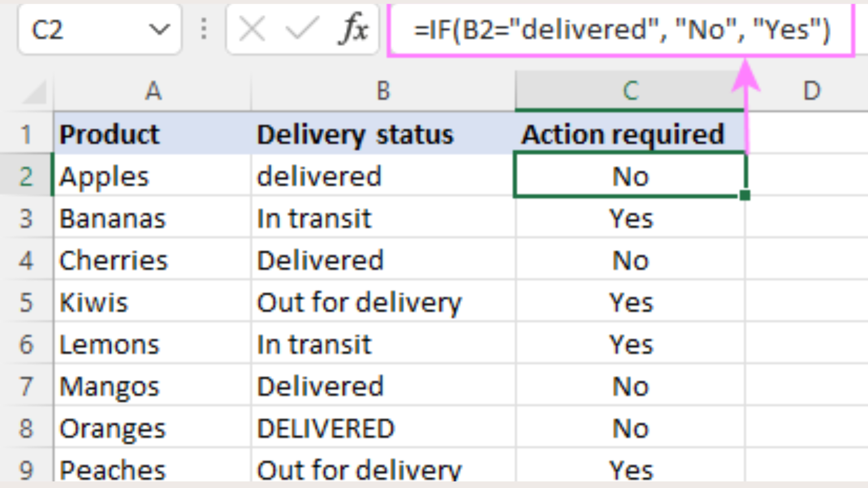
Task: Click the Select All corner triangle
Action: [x=34, y=93]
